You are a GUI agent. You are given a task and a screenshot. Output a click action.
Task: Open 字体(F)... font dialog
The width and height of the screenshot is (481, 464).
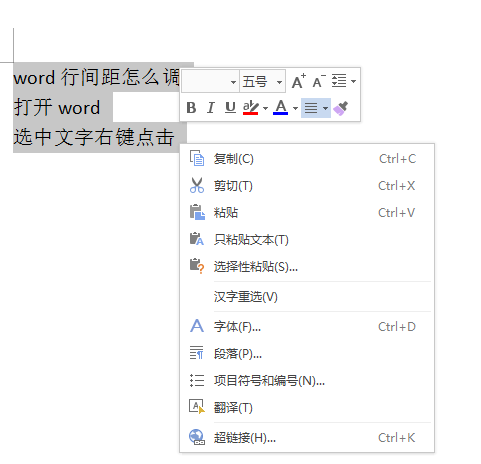pos(307,327)
